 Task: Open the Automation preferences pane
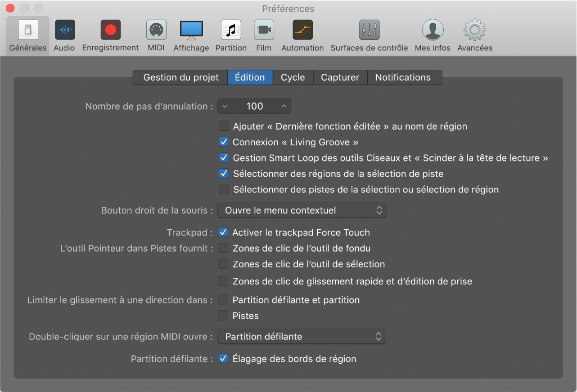302,36
